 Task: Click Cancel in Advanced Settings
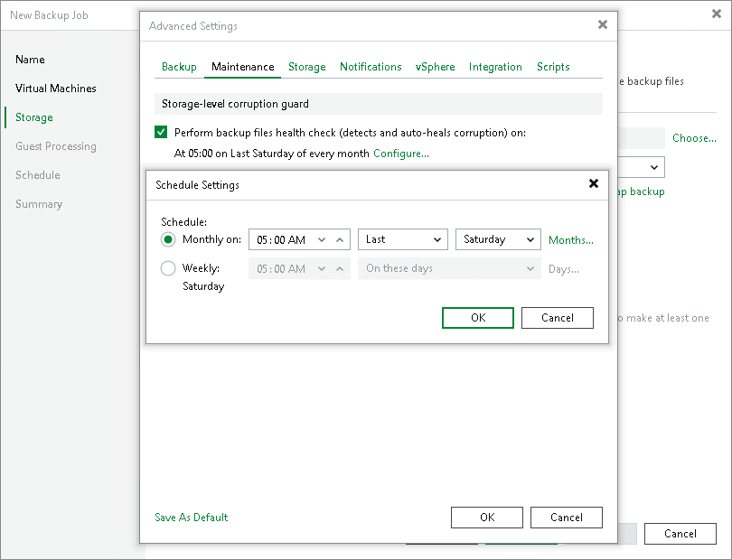pyautogui.click(x=567, y=518)
